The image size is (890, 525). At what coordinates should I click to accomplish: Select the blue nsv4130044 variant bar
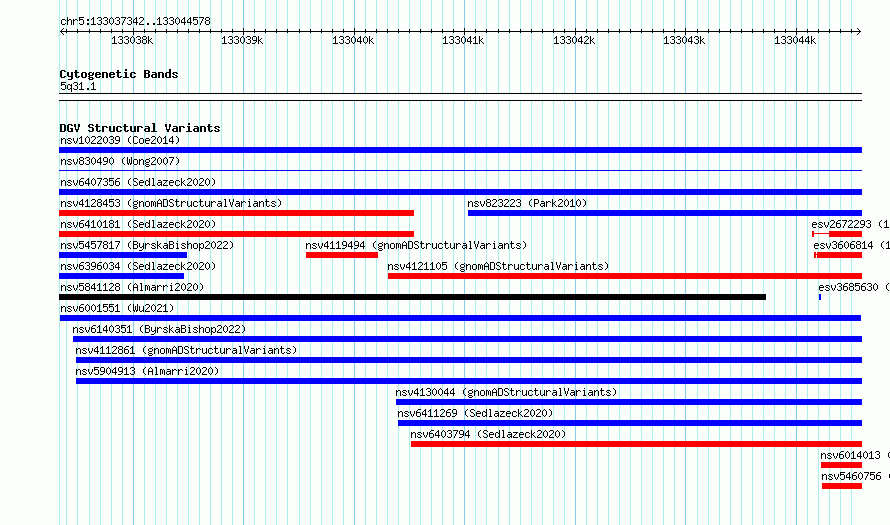629,402
